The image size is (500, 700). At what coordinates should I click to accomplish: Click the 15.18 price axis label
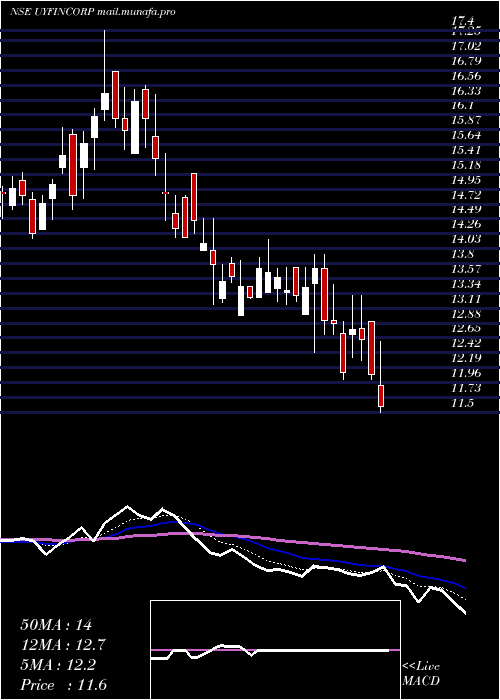click(466, 165)
